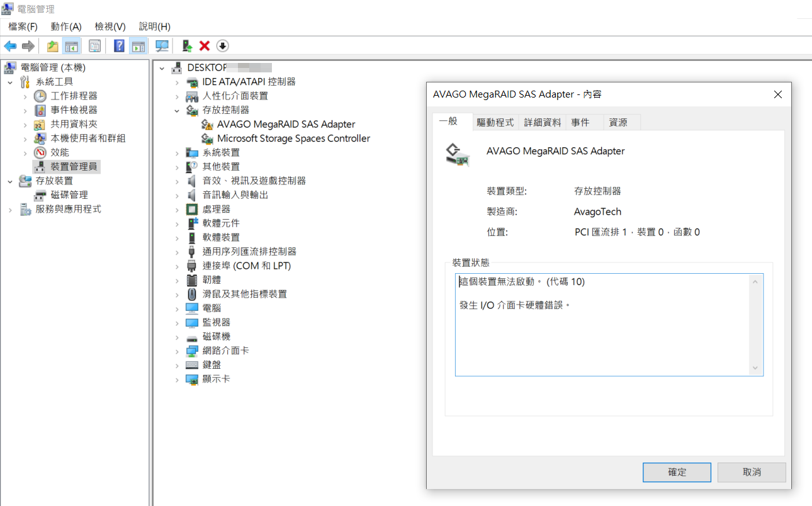
Task: Click the warning icon beside AVAGO MegaRAID SAS Adapter
Action: click(x=207, y=124)
